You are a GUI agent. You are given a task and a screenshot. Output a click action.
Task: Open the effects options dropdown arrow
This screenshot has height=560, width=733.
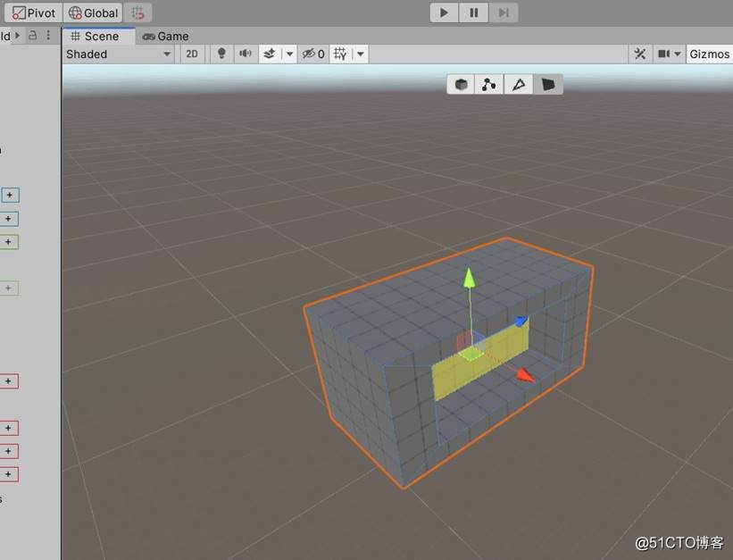click(x=289, y=54)
